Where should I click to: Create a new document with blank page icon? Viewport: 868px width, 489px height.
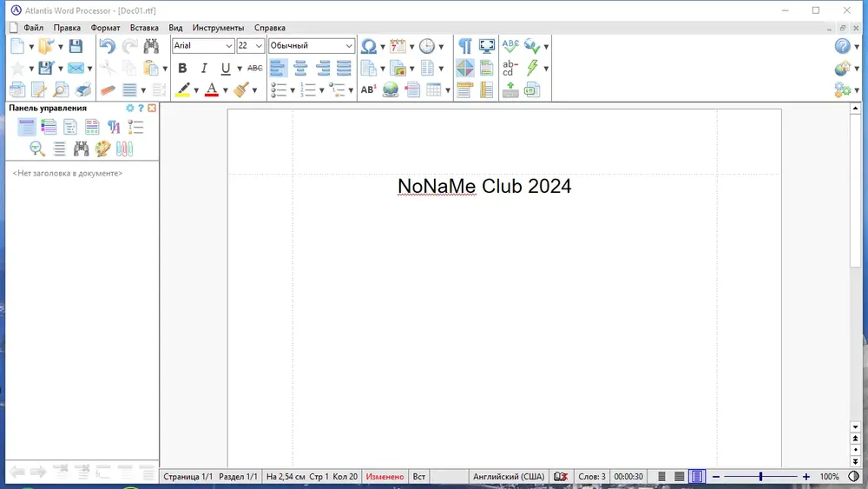(17, 47)
